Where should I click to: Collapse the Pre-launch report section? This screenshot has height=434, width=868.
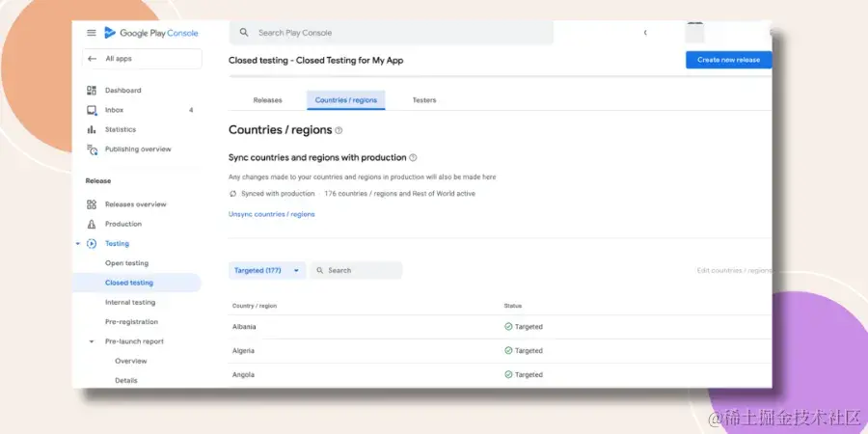(x=92, y=341)
